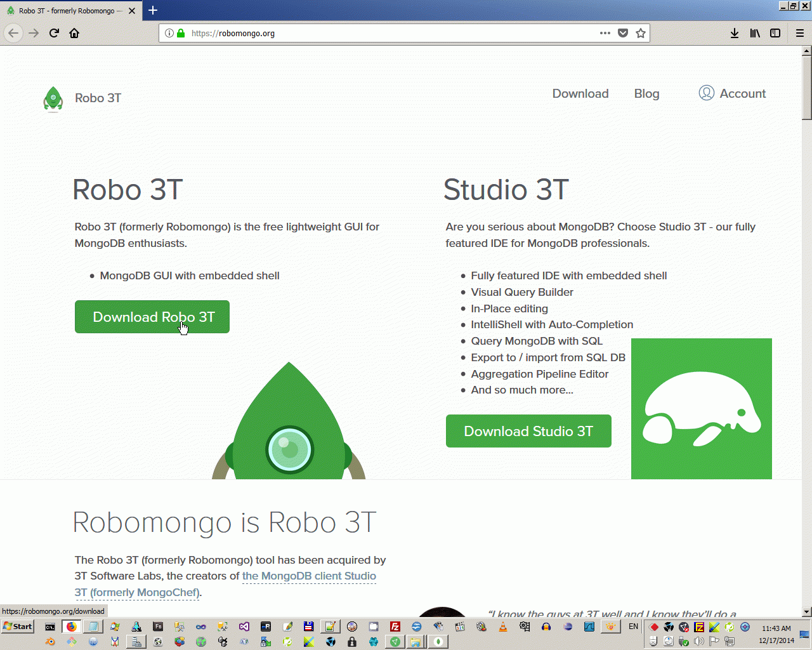Click the Visual Query Builder bullet text
The width and height of the screenshot is (812, 650).
(x=522, y=292)
